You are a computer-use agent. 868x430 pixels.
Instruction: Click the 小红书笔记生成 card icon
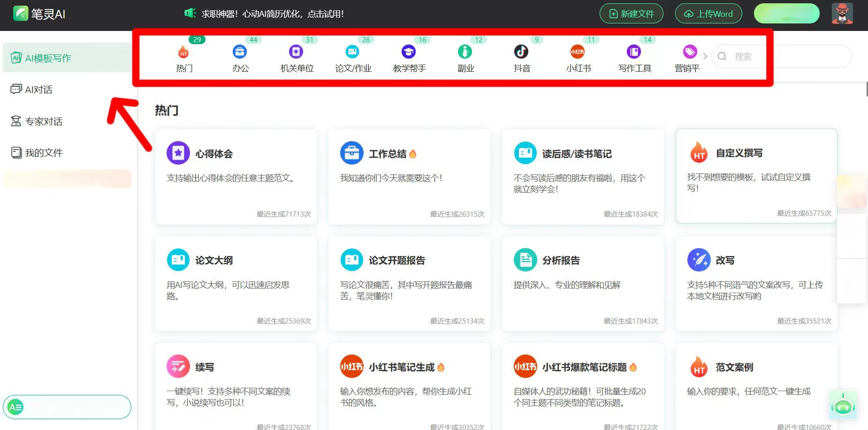[x=352, y=366]
